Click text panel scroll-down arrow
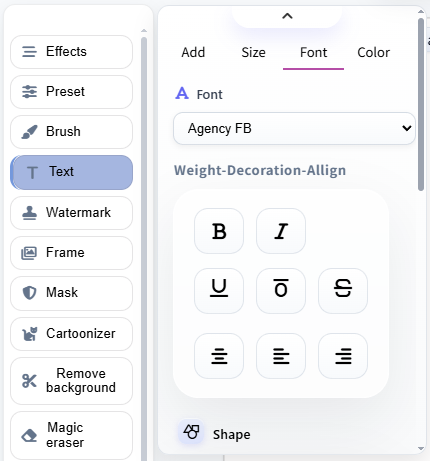 421,449
